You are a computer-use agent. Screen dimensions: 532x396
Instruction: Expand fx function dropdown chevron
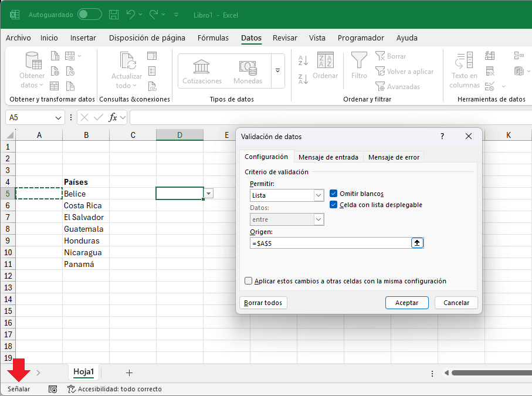coord(123,117)
